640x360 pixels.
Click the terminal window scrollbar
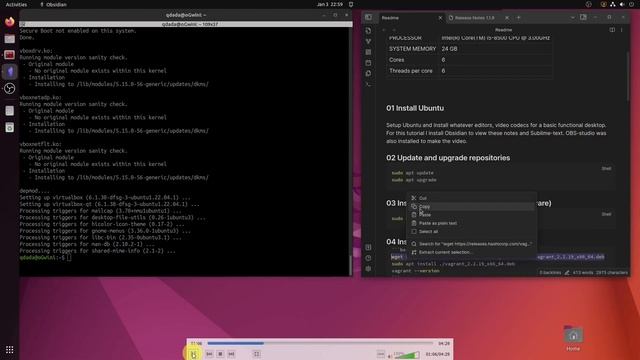pyautogui.click(x=351, y=265)
